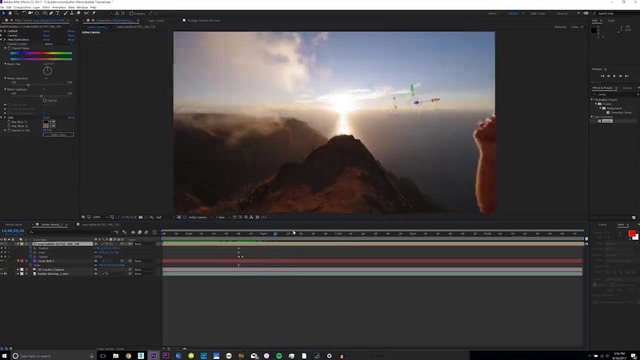Open the Effect menu
This screenshot has height=360, width=640.
[46, 7]
